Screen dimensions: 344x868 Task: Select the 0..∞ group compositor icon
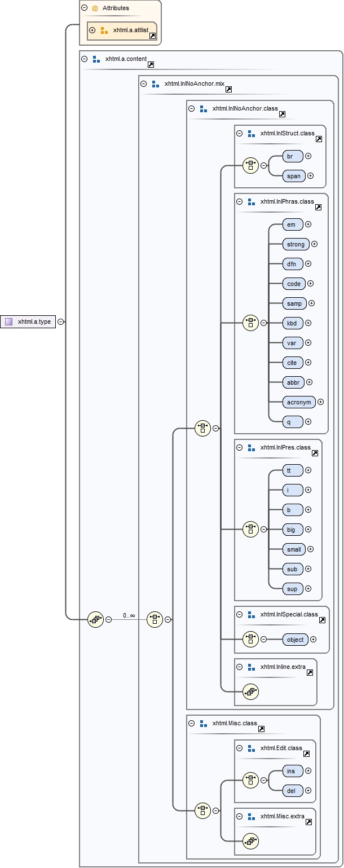click(95, 619)
